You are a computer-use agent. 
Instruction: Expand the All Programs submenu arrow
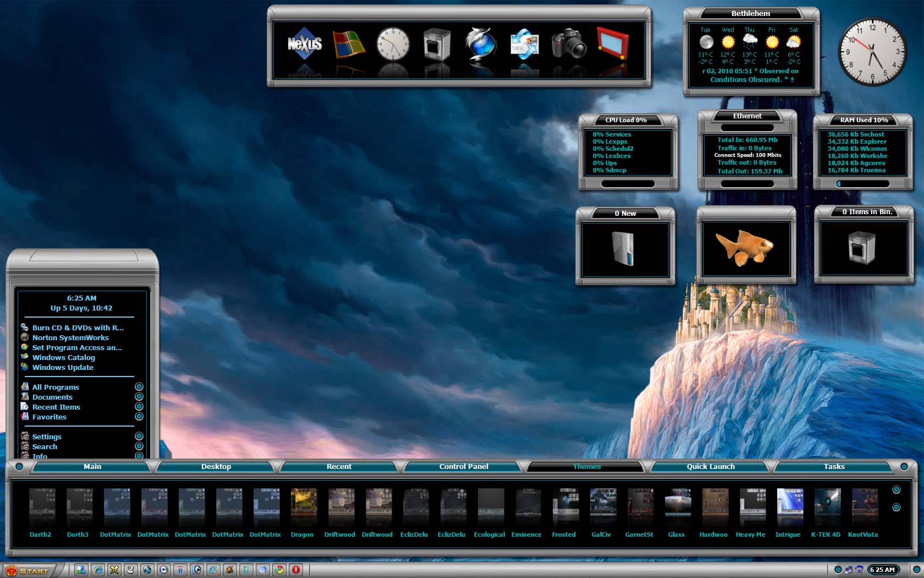(139, 386)
